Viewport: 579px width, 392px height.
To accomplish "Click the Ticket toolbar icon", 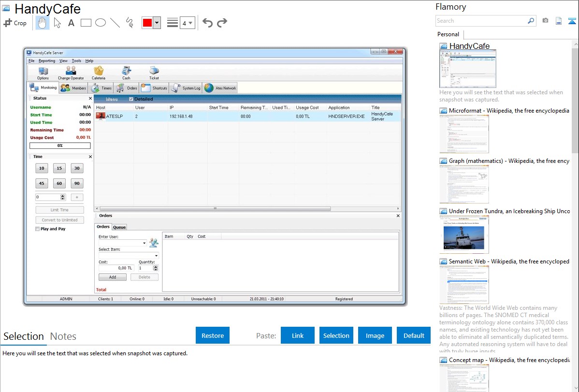I will click(x=154, y=73).
